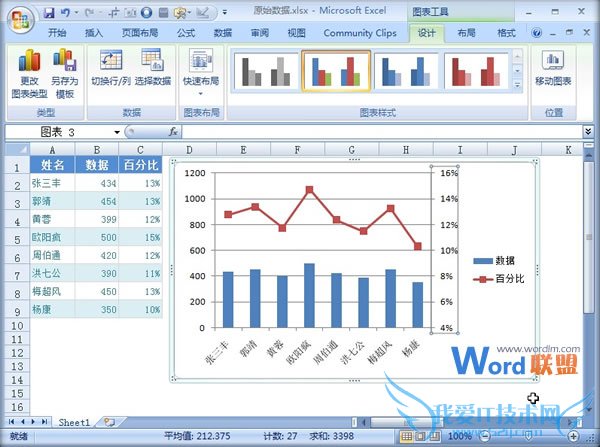Viewport: 600px width, 447px height.
Task: Expand the full chart styles gallery
Action: (517, 85)
